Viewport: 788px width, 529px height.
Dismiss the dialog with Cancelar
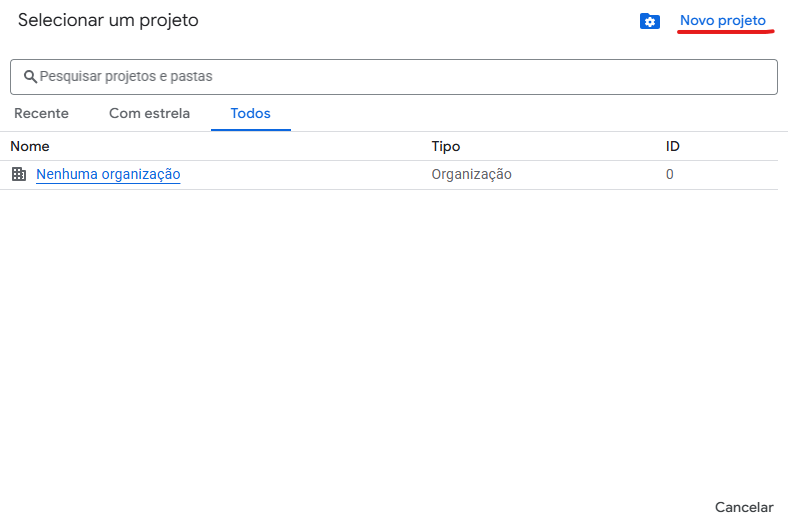(x=744, y=507)
